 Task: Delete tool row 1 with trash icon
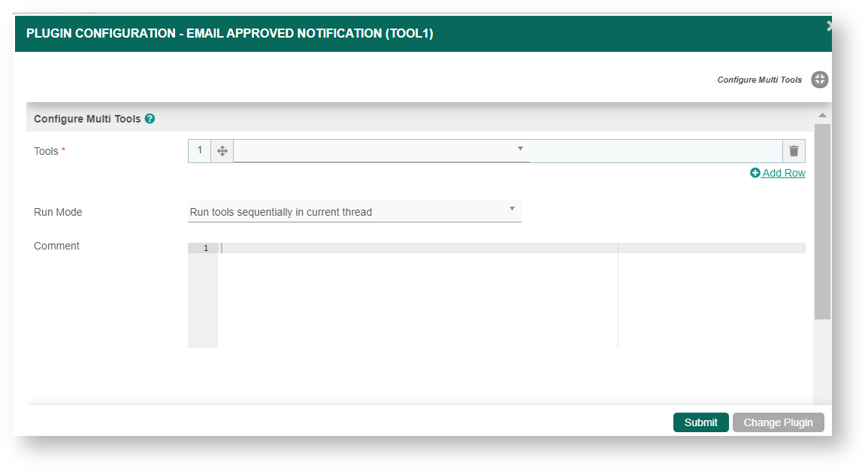pyautogui.click(x=794, y=151)
